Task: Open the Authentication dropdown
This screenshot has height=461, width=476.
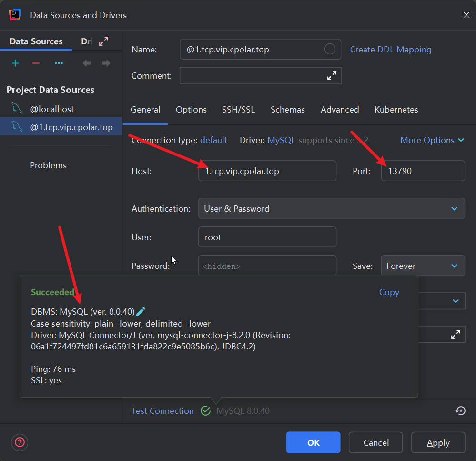Action: (x=332, y=208)
